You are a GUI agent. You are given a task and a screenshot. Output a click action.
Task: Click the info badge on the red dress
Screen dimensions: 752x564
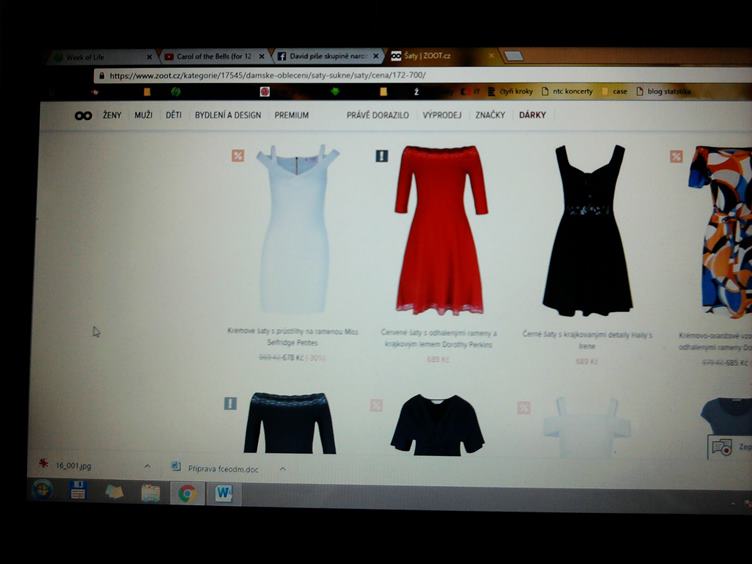point(381,156)
